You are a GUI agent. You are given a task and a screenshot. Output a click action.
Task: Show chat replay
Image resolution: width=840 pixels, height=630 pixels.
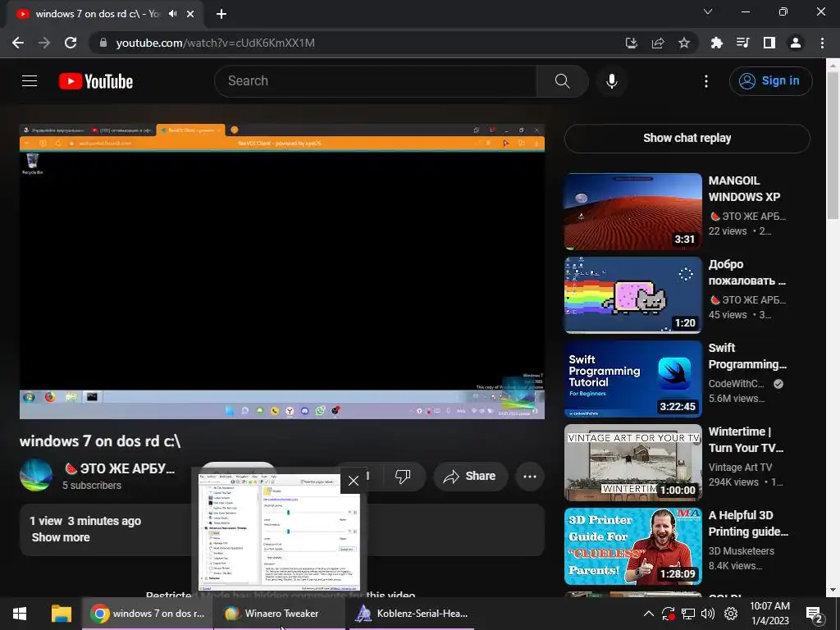(x=687, y=138)
